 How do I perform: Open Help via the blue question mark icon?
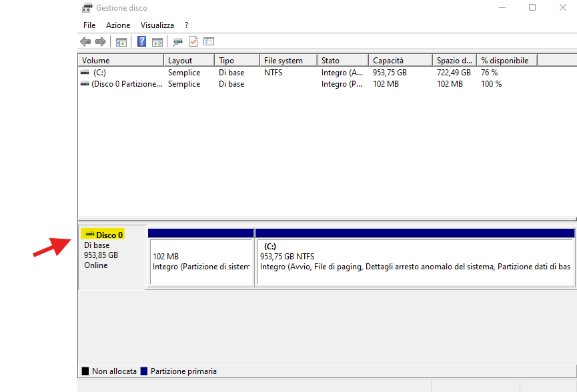141,42
